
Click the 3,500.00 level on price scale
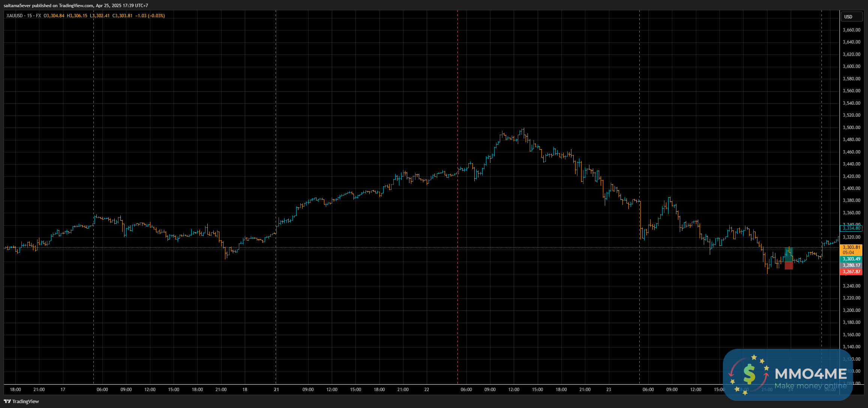[x=851, y=128]
